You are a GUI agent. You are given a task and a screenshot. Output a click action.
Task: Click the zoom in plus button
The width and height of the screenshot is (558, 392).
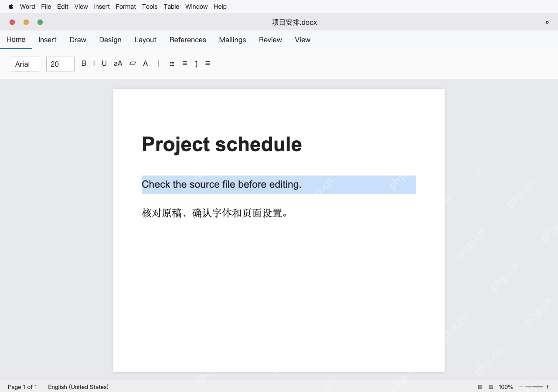(x=548, y=387)
